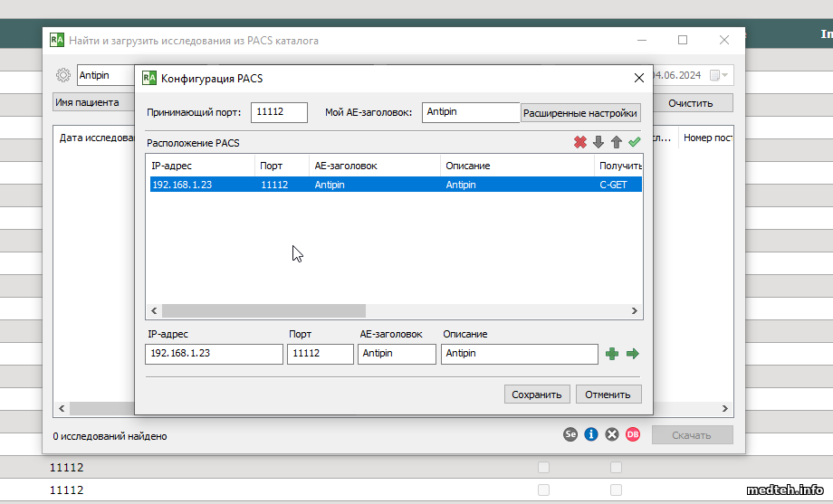Move the PACS entry up with the arrow icon
Viewport: 833px width, 504px height.
click(x=617, y=142)
